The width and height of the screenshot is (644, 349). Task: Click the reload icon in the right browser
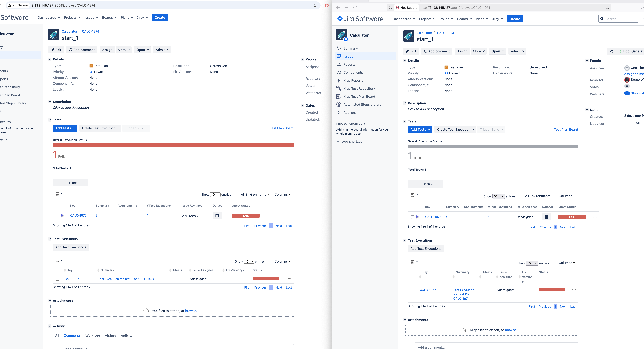(355, 8)
